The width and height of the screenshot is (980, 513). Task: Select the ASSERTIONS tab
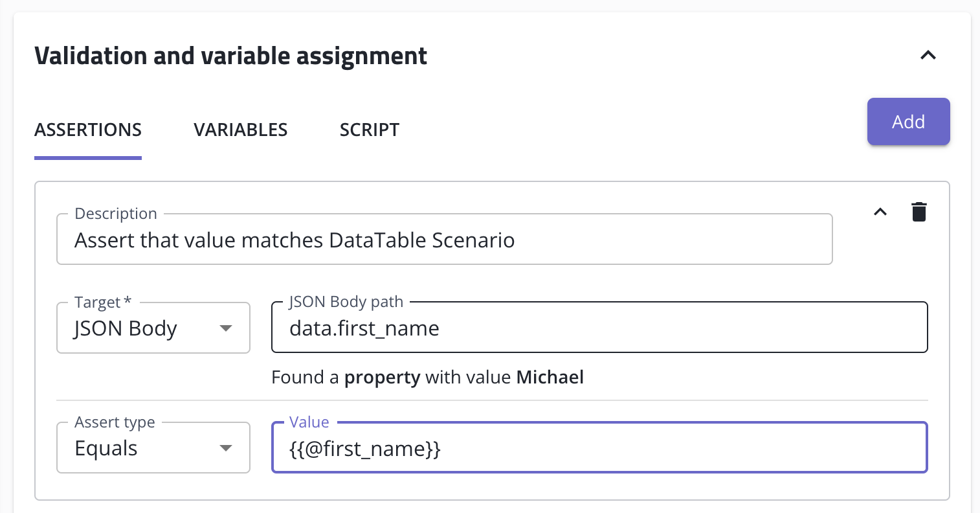coord(88,130)
